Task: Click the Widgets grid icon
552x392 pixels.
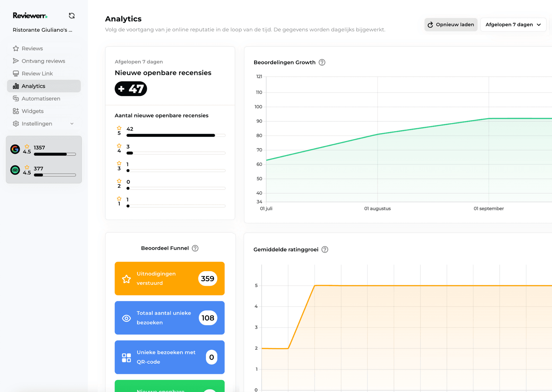Action: click(16, 111)
